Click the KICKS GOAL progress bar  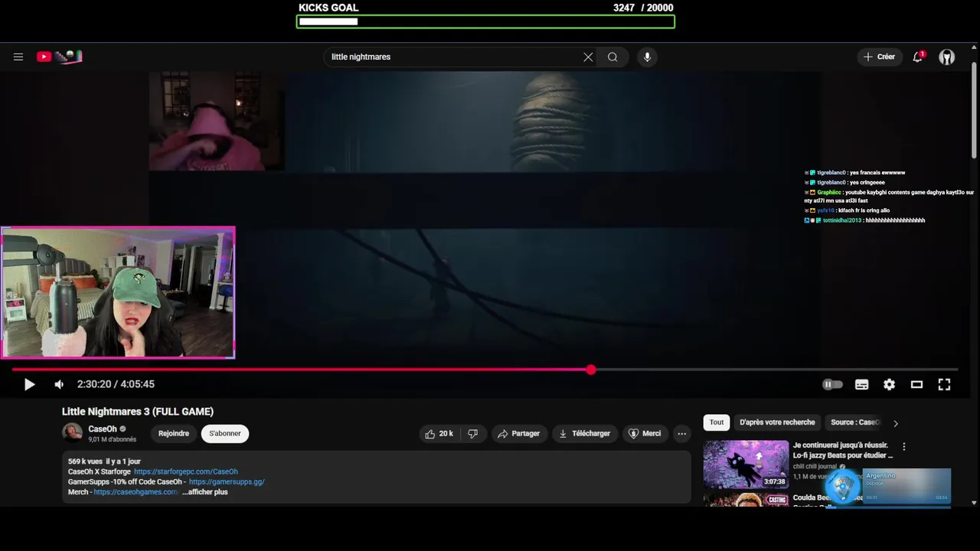(485, 21)
